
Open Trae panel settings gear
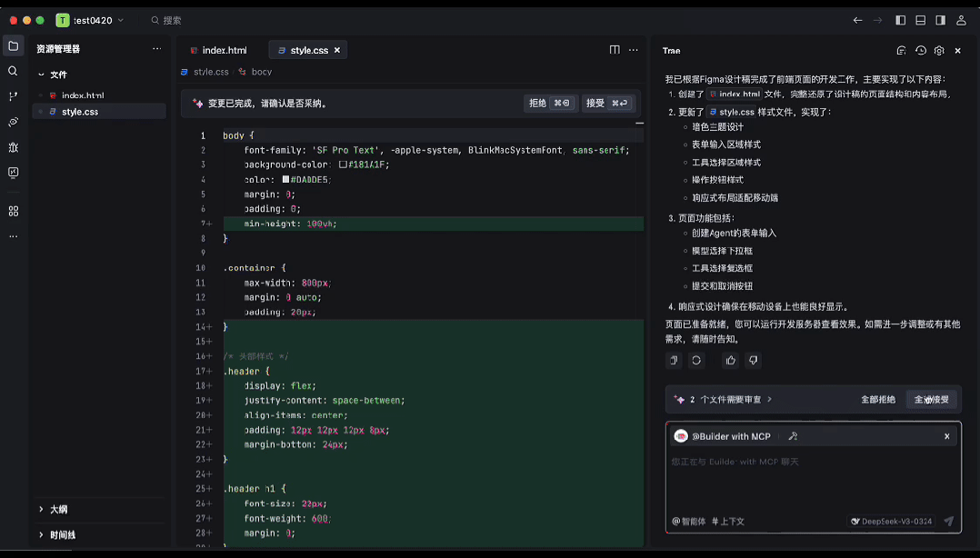pos(939,51)
